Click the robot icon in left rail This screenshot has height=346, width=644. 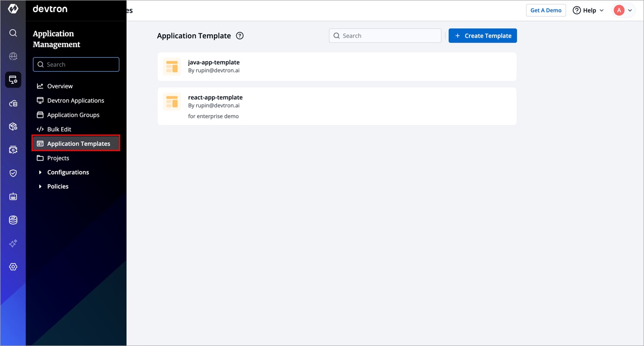(13, 197)
